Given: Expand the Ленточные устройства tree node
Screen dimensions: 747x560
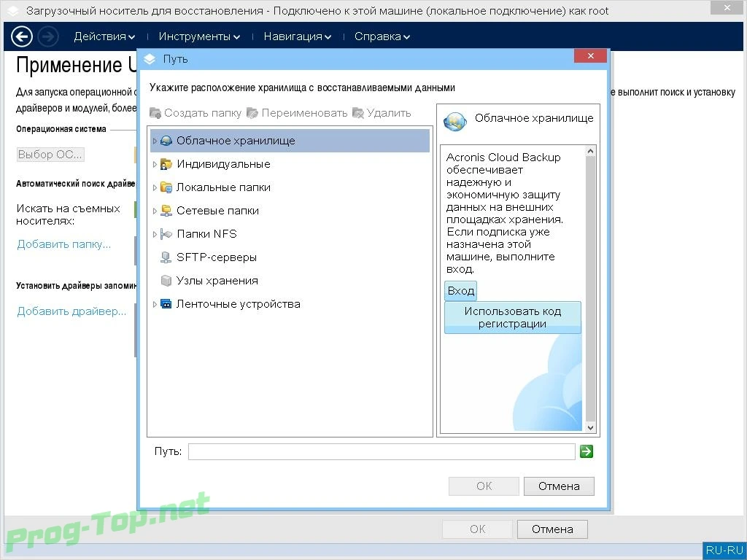Looking at the screenshot, I should tap(155, 304).
